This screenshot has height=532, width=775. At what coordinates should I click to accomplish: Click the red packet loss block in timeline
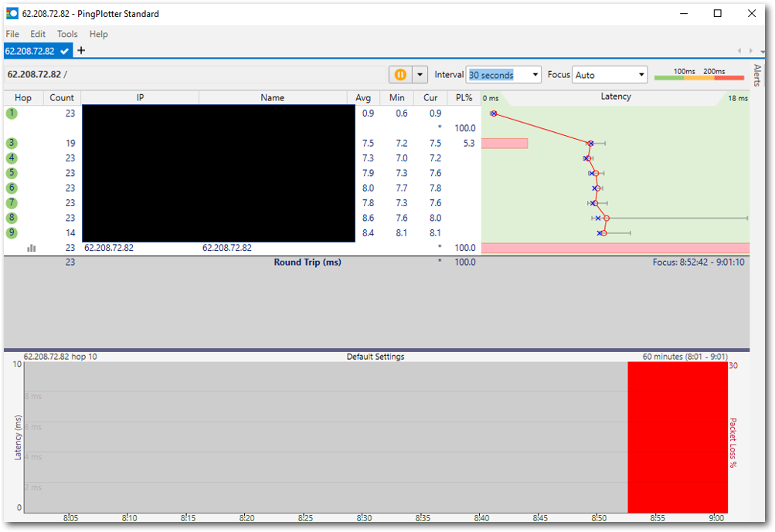pos(678,437)
